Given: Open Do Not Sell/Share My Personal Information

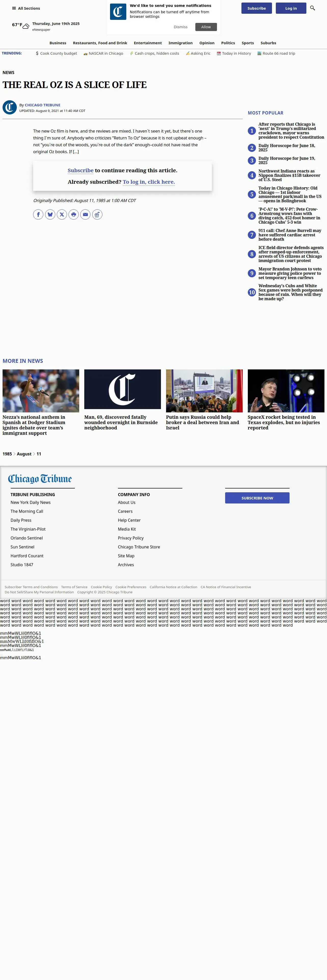Looking at the screenshot, I should (x=39, y=592).
